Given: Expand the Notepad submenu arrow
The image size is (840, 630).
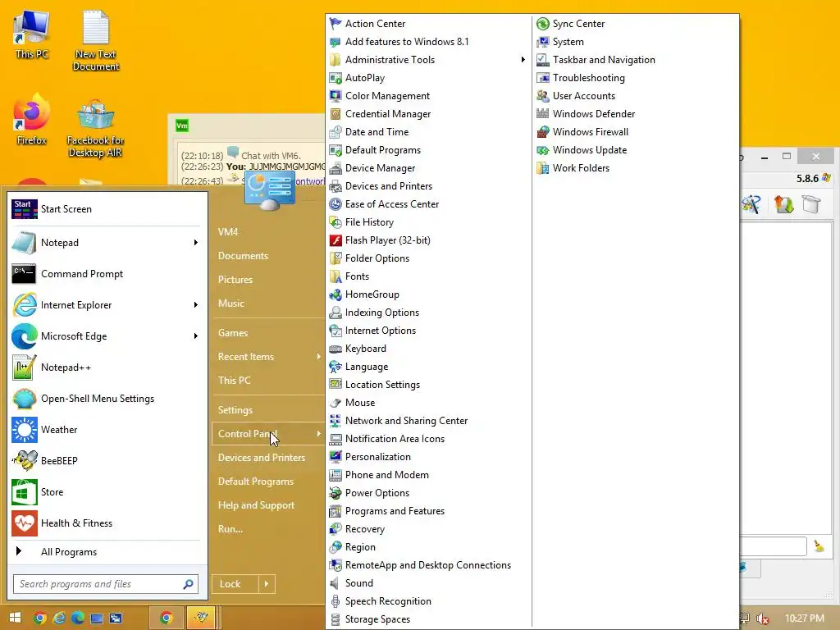Looking at the screenshot, I should point(195,243).
